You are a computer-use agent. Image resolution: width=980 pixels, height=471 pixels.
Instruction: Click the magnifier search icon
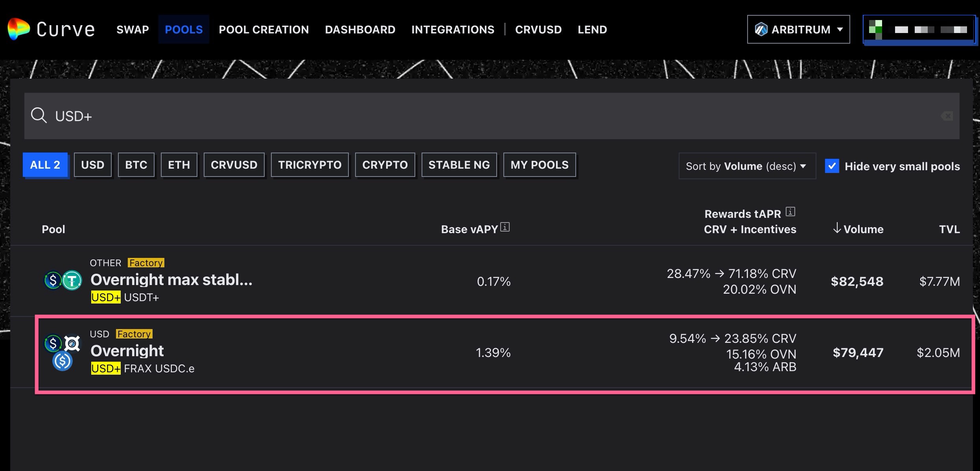(39, 116)
